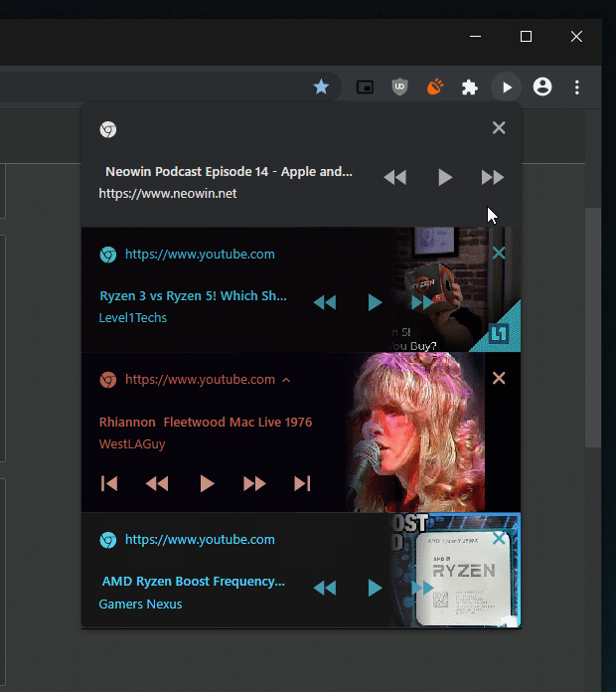This screenshot has width=616, height=692.
Task: Click Chrome icon on Level1Techs card
Action: tap(108, 255)
